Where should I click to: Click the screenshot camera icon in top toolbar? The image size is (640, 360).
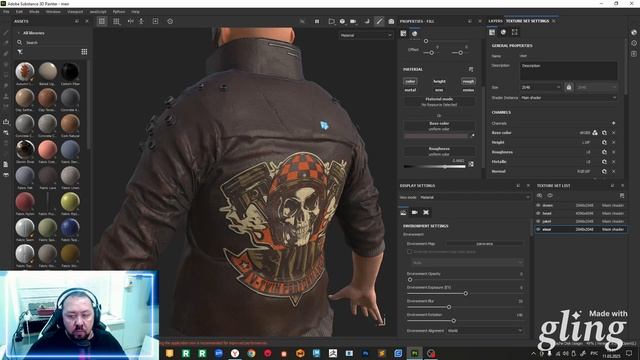[391, 21]
